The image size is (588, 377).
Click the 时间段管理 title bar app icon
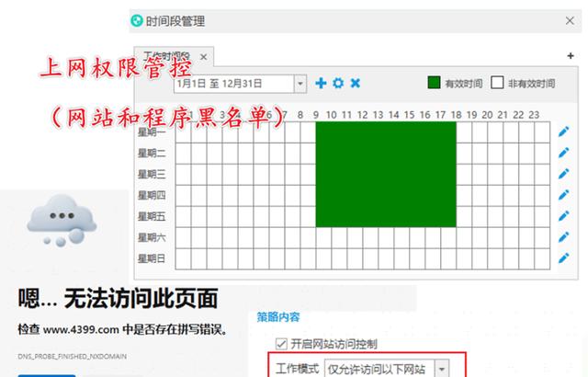point(137,20)
